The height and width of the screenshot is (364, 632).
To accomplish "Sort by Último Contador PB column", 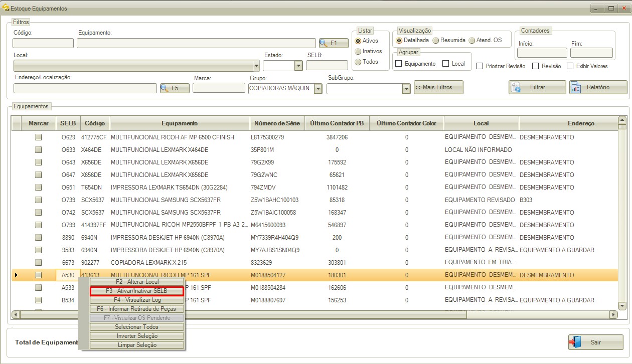I will tap(337, 123).
